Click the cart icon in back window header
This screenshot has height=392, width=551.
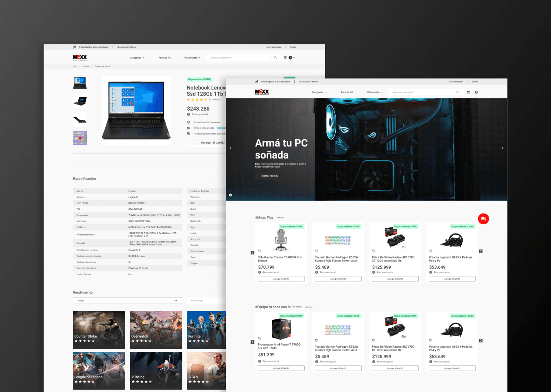(x=285, y=58)
